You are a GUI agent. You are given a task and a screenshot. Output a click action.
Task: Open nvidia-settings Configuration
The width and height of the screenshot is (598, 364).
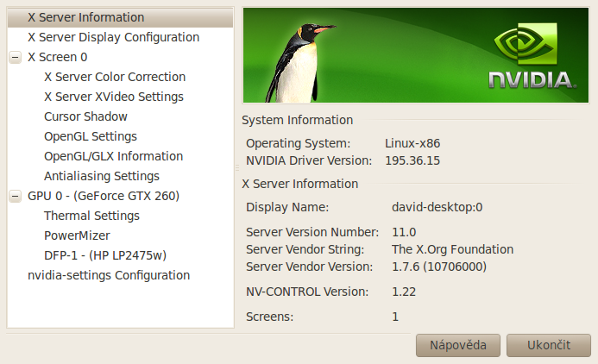(x=109, y=275)
